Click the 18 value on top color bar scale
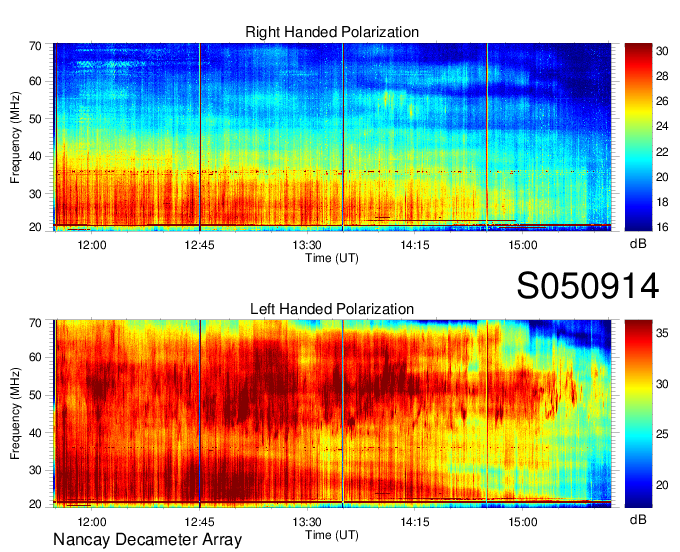This screenshot has width=680, height=552. 662,202
